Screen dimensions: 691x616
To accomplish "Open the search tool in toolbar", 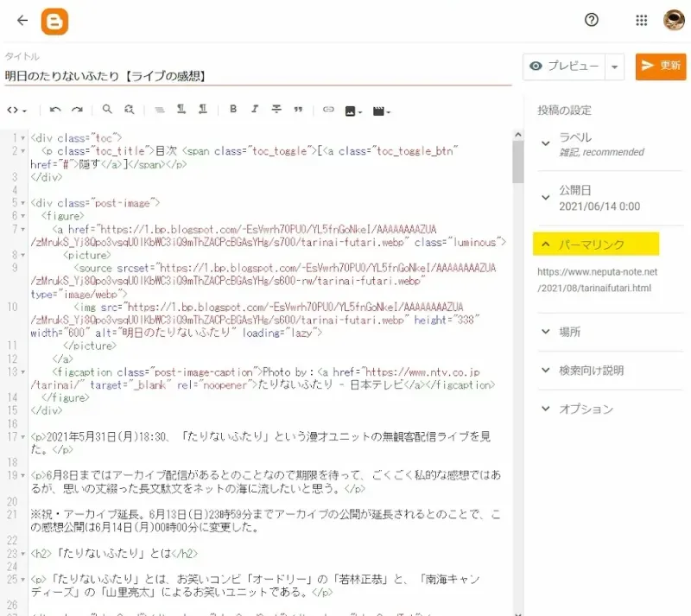I will (108, 110).
